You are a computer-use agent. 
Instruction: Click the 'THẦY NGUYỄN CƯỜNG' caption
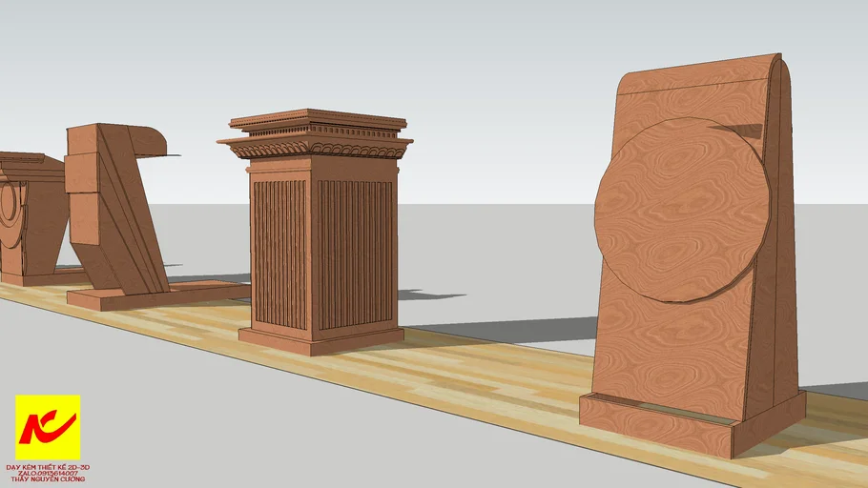pyautogui.click(x=48, y=479)
